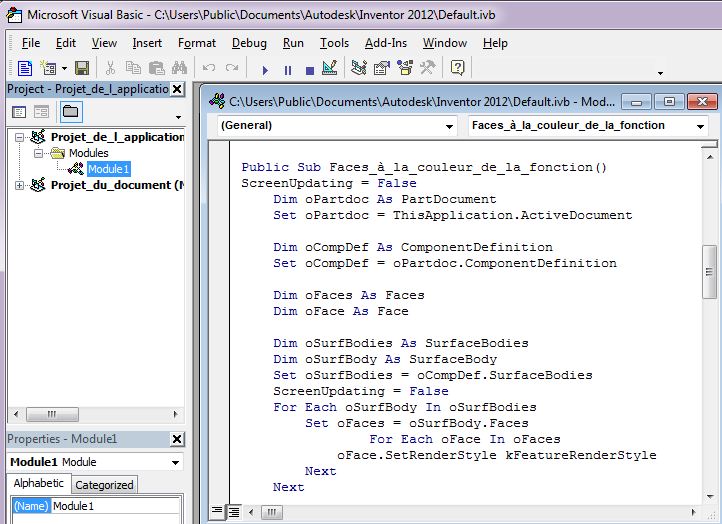Click the Public Sub Faces_à_la_couleur_de_la_fonction() line
The width and height of the screenshot is (722, 524).
(424, 167)
